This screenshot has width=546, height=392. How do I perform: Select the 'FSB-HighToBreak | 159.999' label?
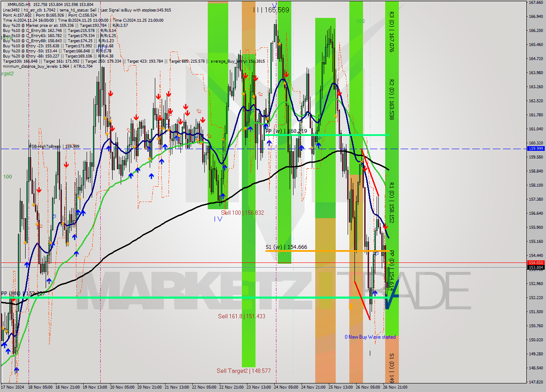pos(54,147)
